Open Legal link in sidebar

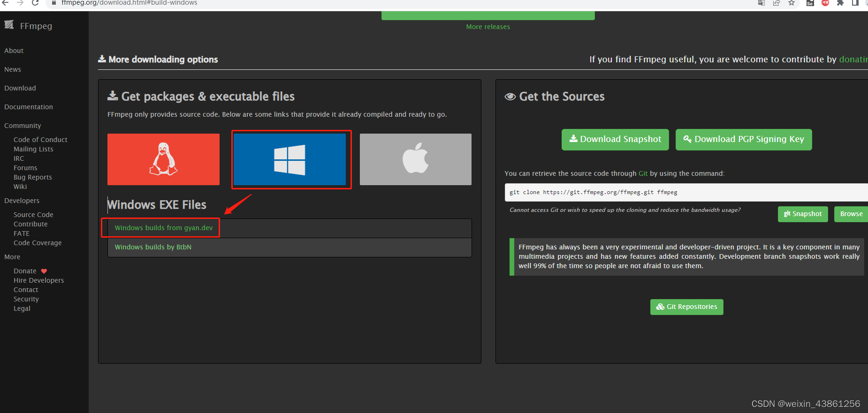pyautogui.click(x=22, y=308)
